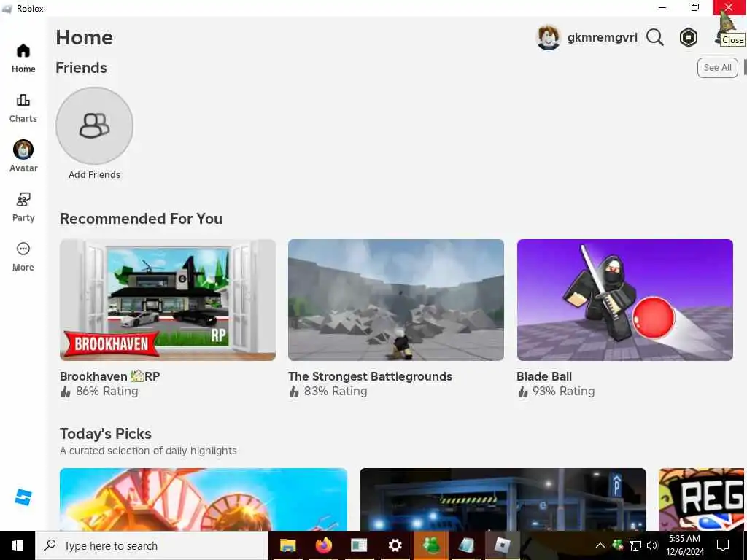Open The Strongest Battlegrounds thumbnail

pos(396,300)
